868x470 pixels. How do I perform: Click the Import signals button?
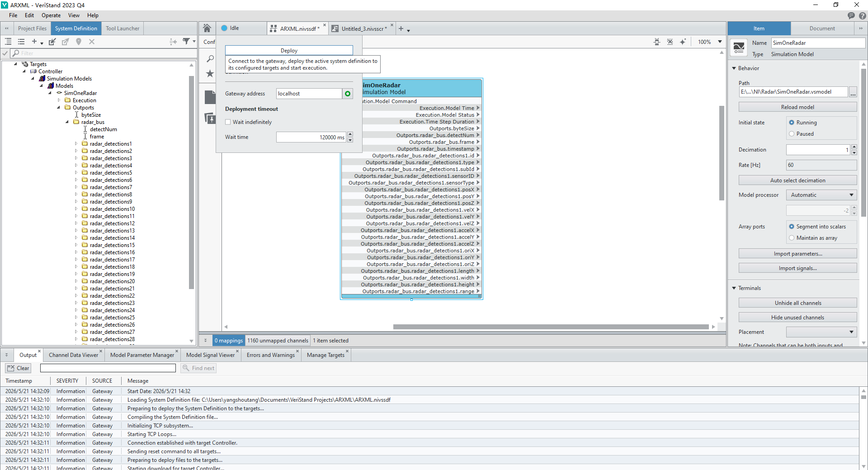(797, 268)
